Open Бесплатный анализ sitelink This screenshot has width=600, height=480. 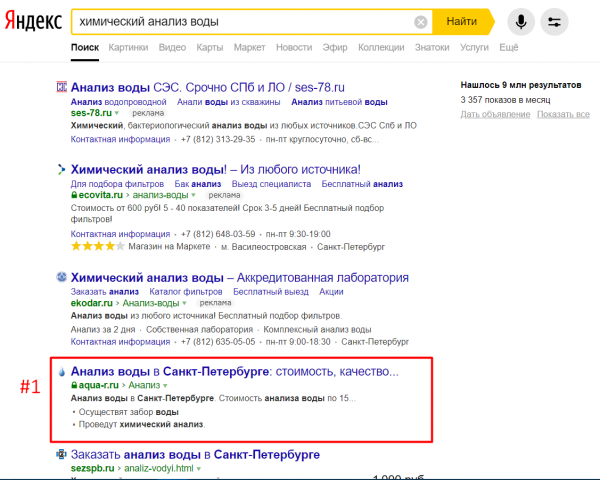(x=362, y=184)
